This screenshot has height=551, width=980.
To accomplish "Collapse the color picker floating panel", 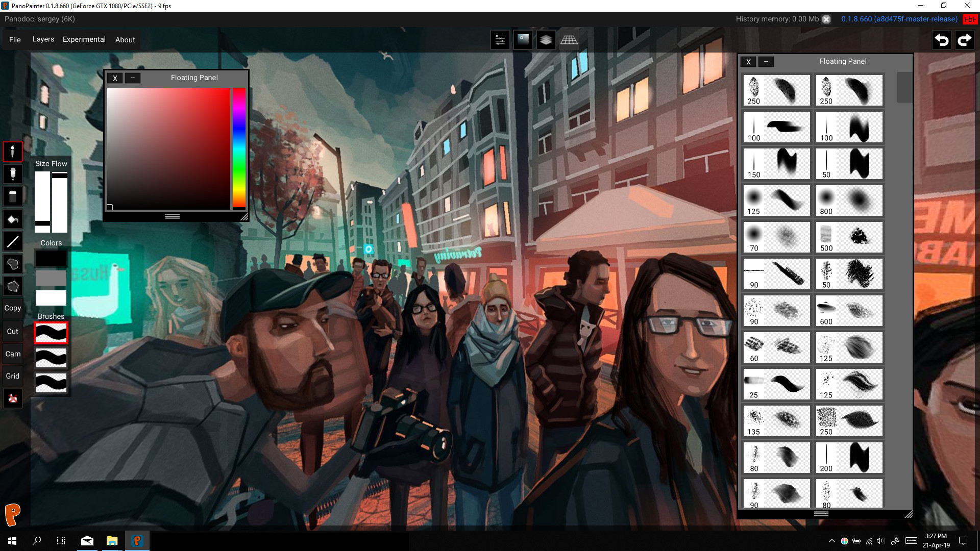I will [133, 78].
